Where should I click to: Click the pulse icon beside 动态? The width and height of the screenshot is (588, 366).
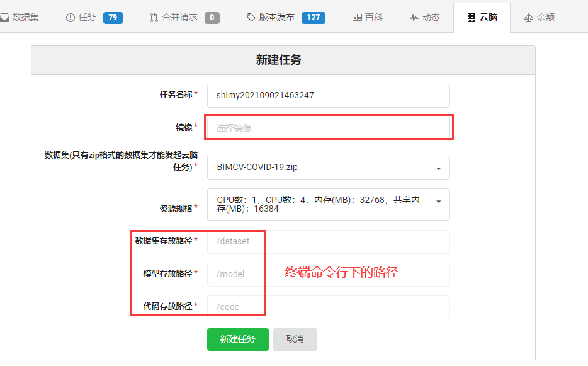(x=414, y=17)
